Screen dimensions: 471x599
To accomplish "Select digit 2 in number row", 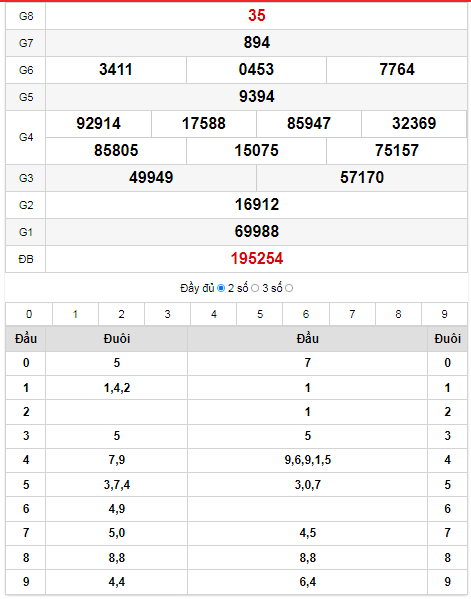I will [121, 314].
